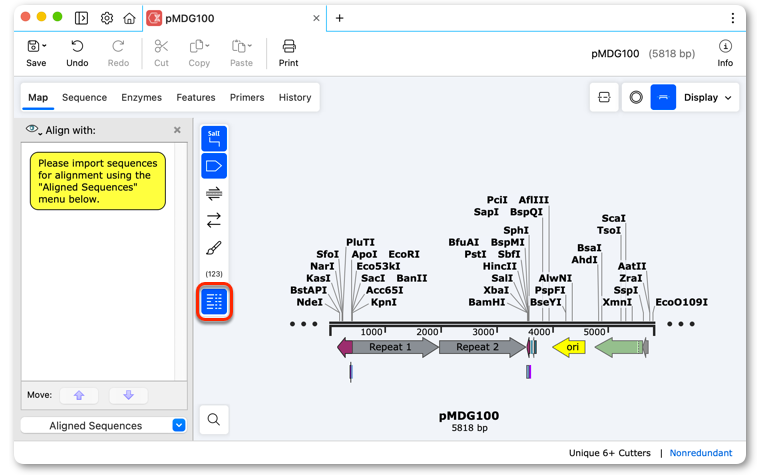Viewport: 763px width, 475px height.
Task: Add a new tab with plus icon
Action: tap(340, 18)
